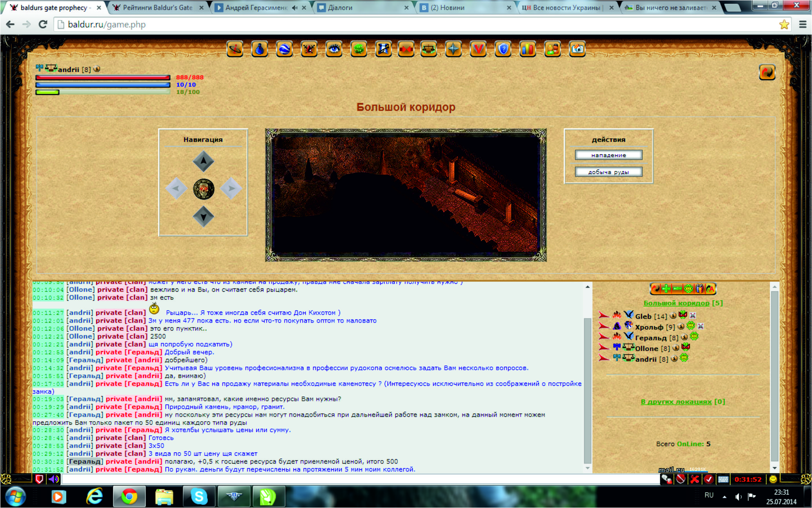
Task: Click the green minus in player list toolbar
Action: pos(677,289)
